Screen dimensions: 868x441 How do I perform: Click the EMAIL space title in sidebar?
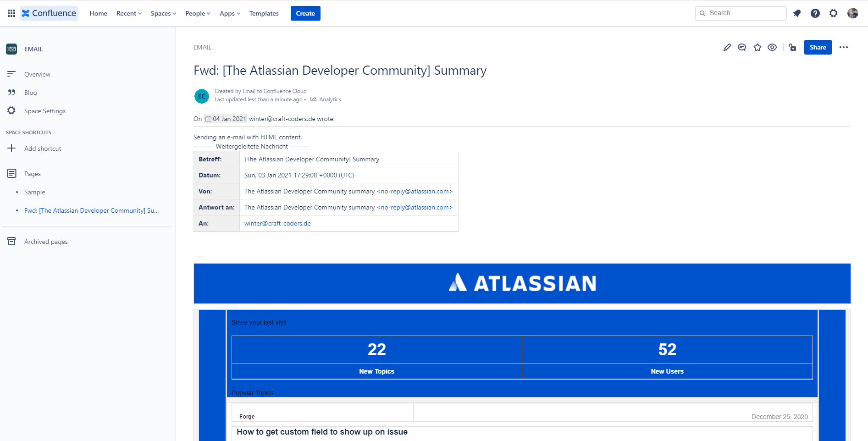(33, 49)
